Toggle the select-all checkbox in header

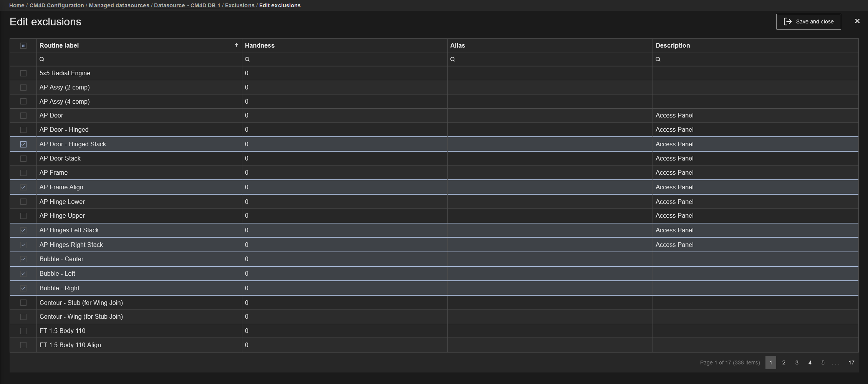pyautogui.click(x=23, y=46)
